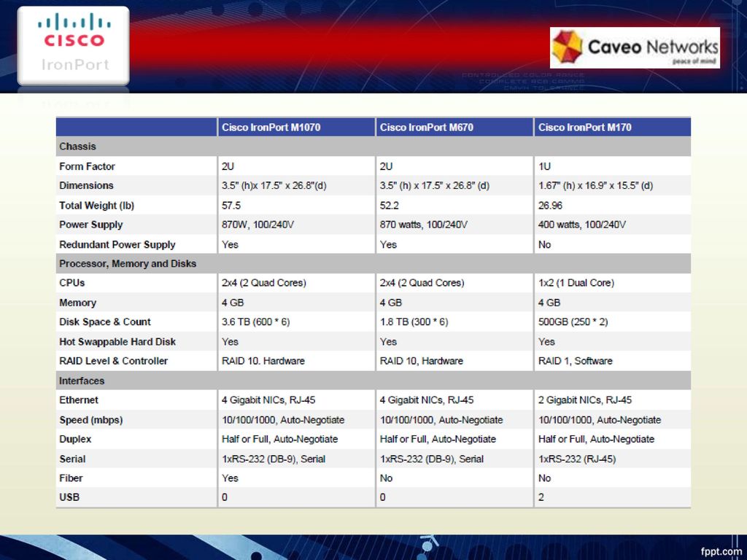This screenshot has width=747, height=560.
Task: Select the Disk Space & Count label
Action: (105, 322)
